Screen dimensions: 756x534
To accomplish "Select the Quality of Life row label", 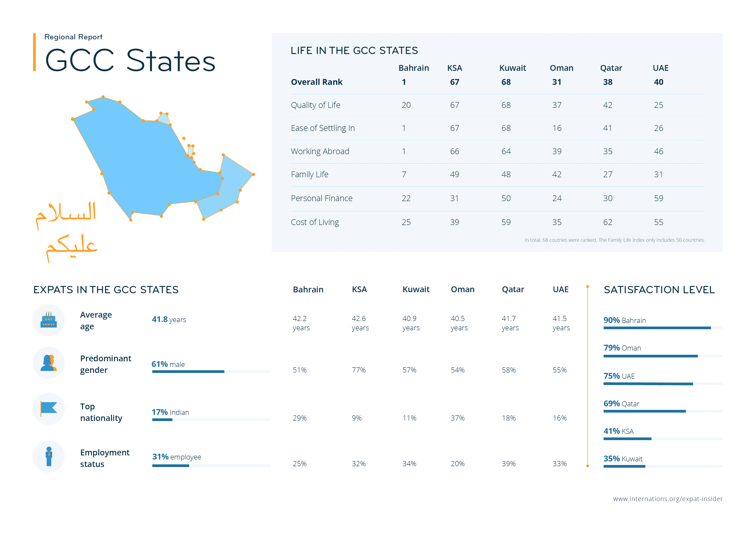I will 316,105.
